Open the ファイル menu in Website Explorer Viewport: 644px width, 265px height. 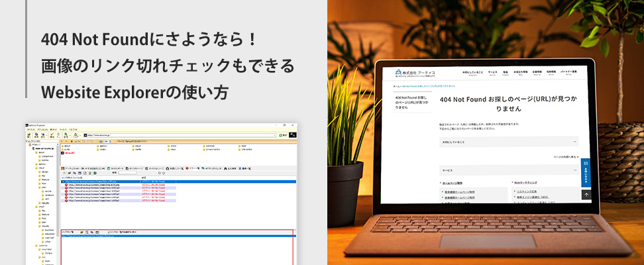tap(30, 129)
